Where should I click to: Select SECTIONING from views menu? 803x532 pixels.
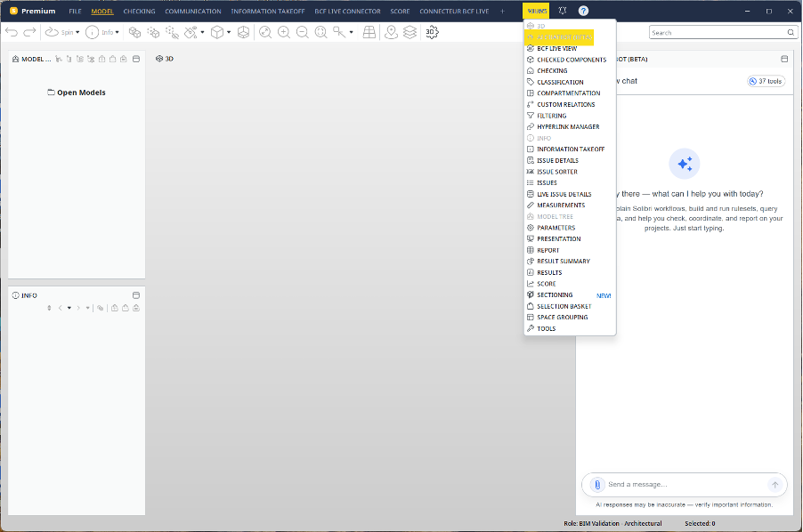tap(570, 295)
